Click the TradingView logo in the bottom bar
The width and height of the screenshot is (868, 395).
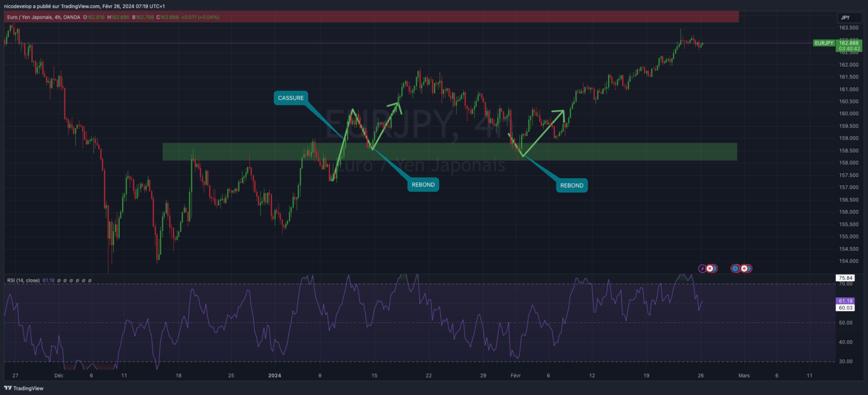[23, 388]
